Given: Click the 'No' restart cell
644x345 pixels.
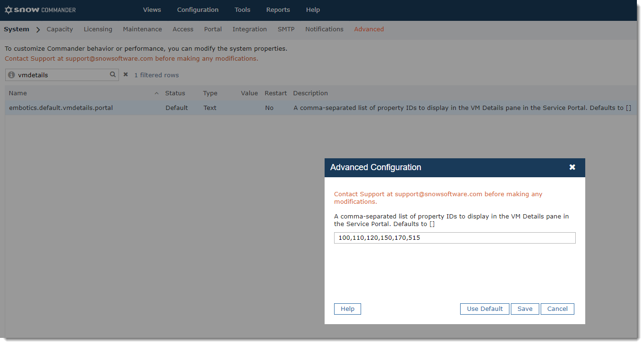Looking at the screenshot, I should pyautogui.click(x=269, y=108).
